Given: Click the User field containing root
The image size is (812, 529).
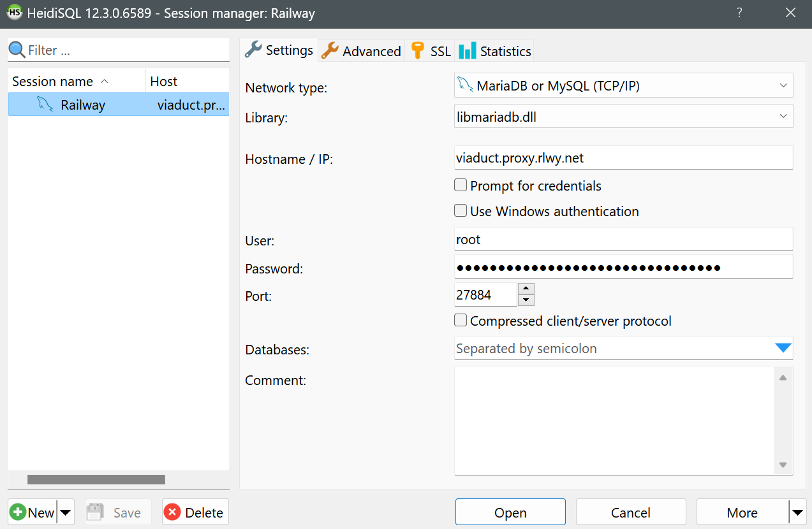Looking at the screenshot, I should (623, 239).
